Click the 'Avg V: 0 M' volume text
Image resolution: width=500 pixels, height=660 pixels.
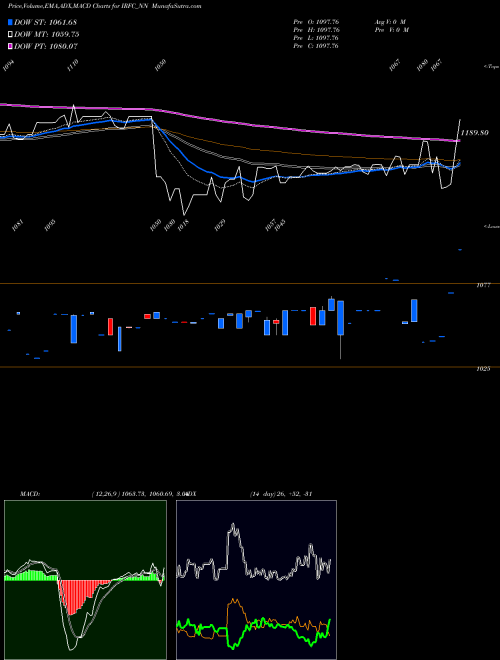[x=391, y=22]
